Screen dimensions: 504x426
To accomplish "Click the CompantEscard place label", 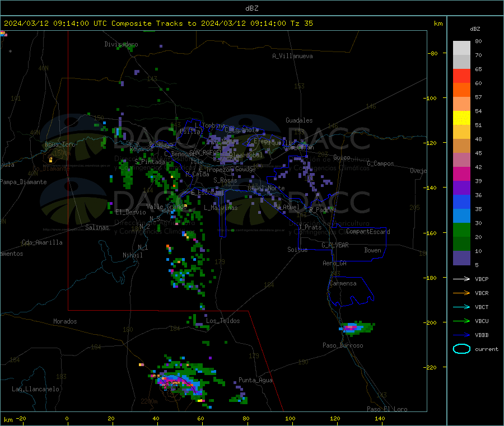I will pyautogui.click(x=368, y=232).
